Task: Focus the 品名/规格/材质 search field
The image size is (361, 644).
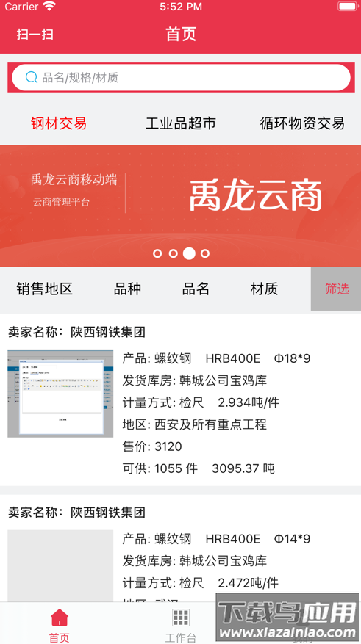Action: pos(181,77)
